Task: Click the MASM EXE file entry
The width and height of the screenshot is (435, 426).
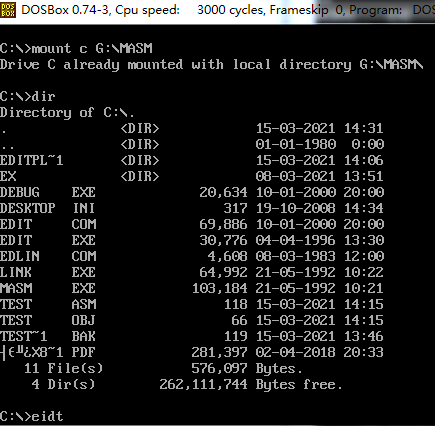Action: (x=192, y=288)
